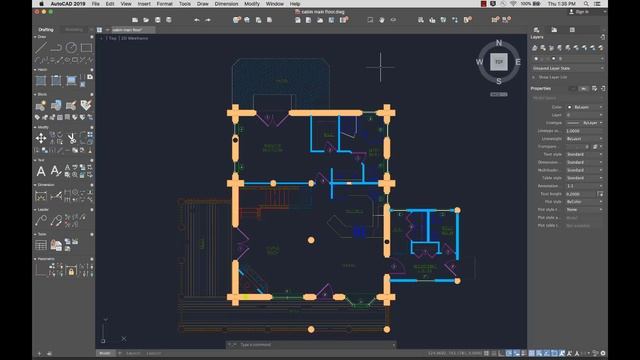The height and width of the screenshot is (360, 640).
Task: Collapse the Dimension tool section
Action: point(35,185)
